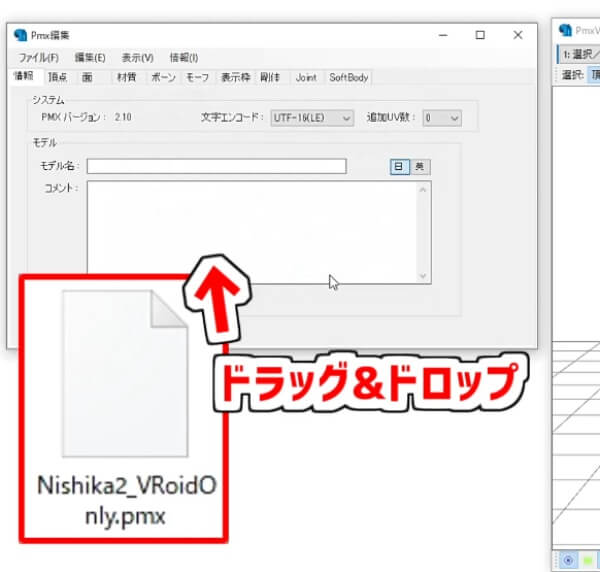
Task: Maximize the Pmx編集 window
Action: 481,34
